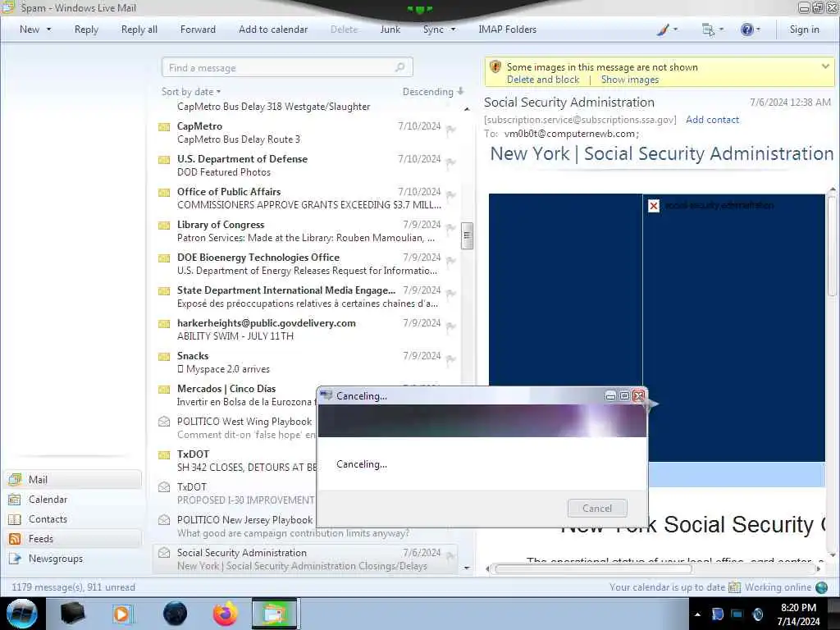Click the broken image placeholder icon
Screen dimensions: 840x630
[x=654, y=206]
